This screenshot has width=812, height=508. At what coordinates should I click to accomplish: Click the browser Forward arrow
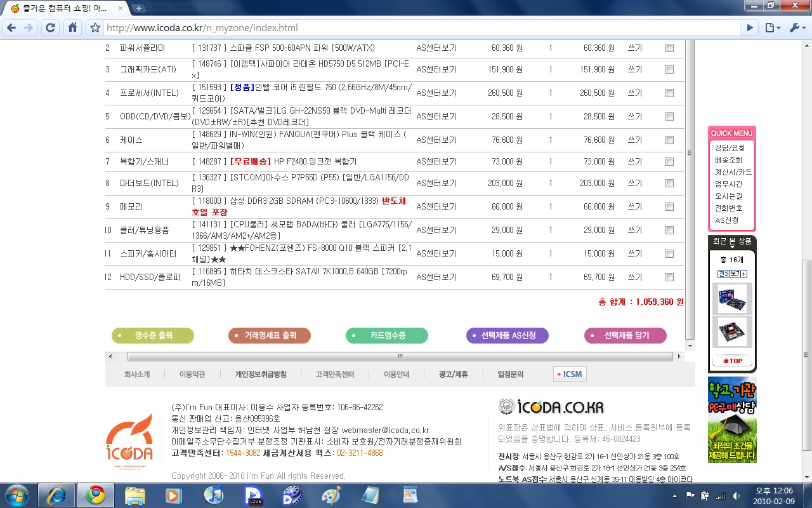coord(29,28)
